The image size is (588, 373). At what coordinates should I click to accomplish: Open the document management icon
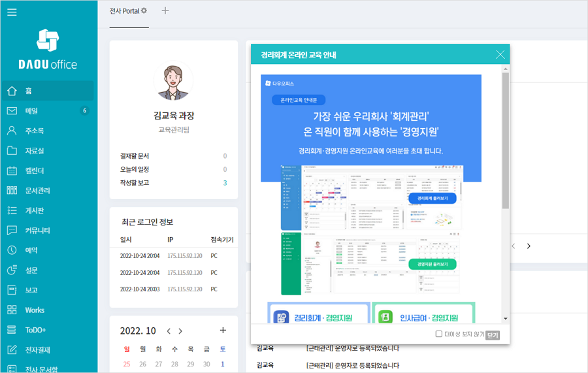coord(12,191)
